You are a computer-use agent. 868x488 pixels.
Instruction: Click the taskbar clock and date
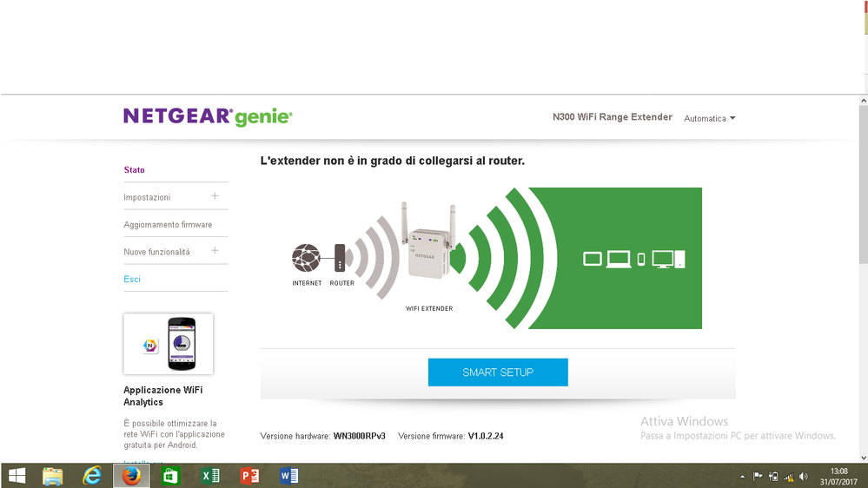838,477
